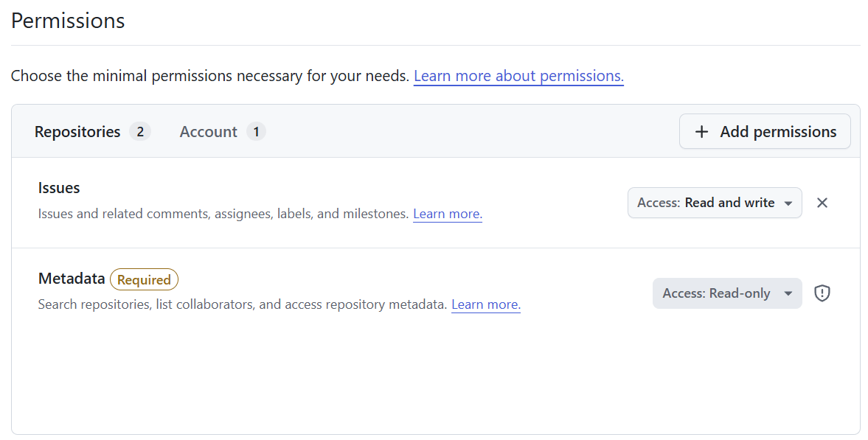Open the Learn more about permissions link
Image resolution: width=868 pixels, height=440 pixels.
coord(518,76)
